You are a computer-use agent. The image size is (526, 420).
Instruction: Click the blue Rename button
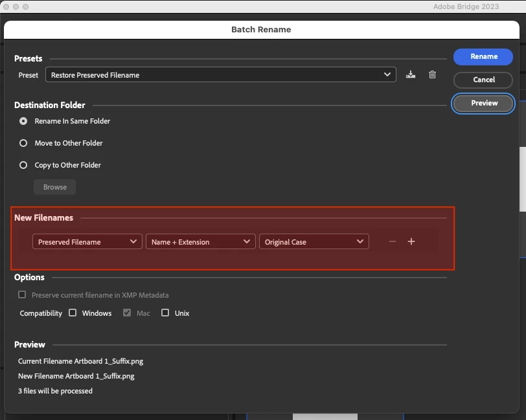point(483,57)
